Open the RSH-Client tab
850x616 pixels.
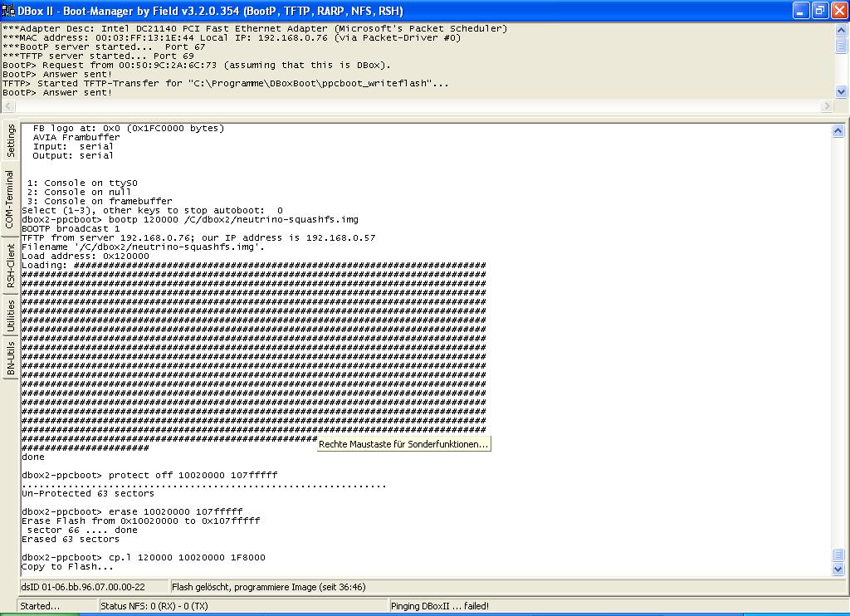[10, 265]
